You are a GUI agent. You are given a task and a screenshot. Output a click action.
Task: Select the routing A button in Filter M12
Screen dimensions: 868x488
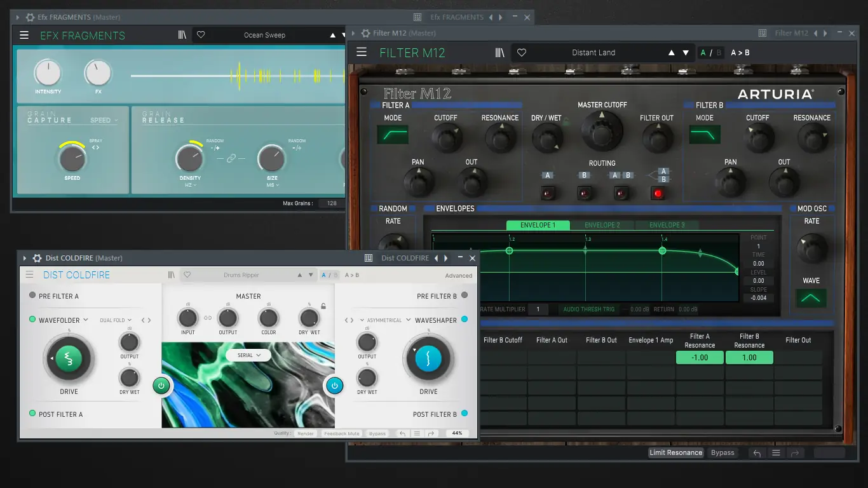click(548, 193)
